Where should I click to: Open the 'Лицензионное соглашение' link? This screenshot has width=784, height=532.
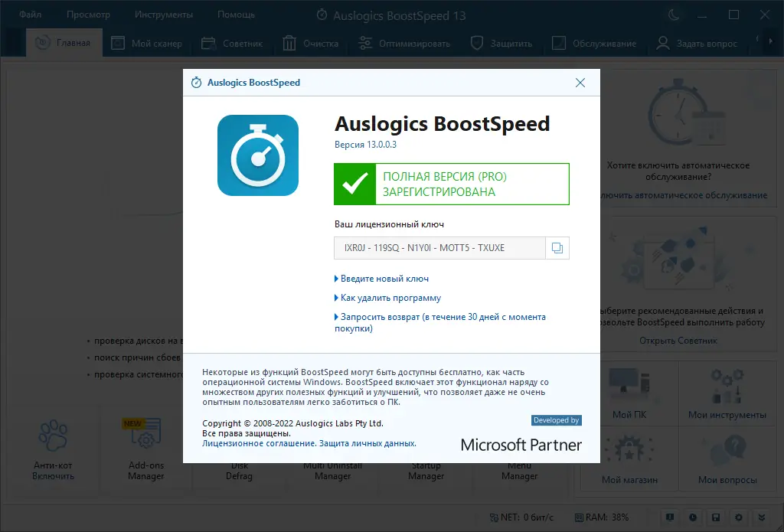[259, 443]
